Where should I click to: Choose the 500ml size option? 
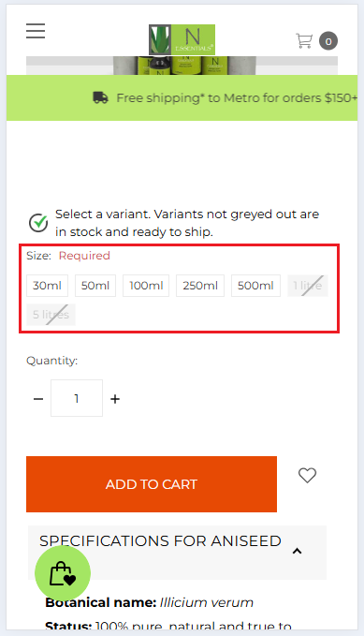(255, 286)
